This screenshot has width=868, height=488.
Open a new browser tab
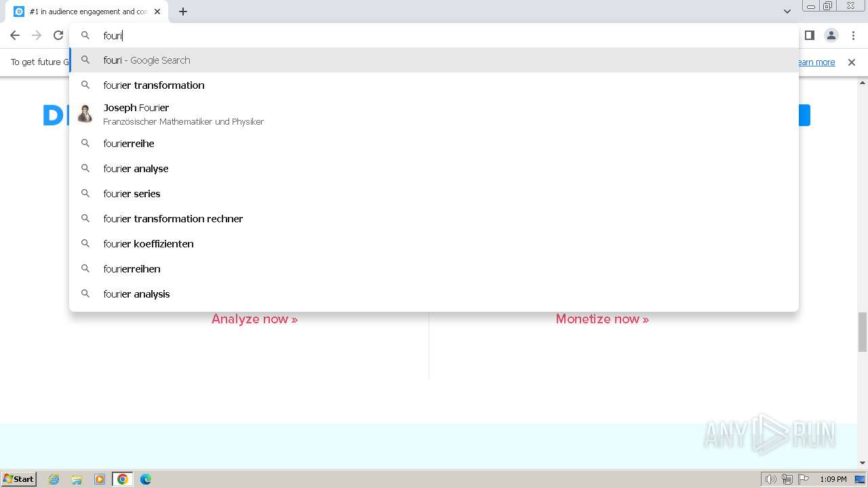pyautogui.click(x=183, y=12)
